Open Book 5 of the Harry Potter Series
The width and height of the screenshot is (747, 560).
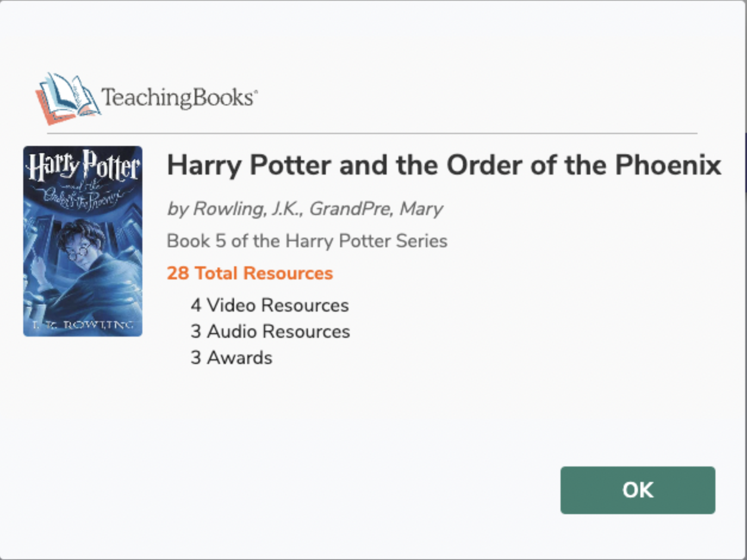coord(307,241)
